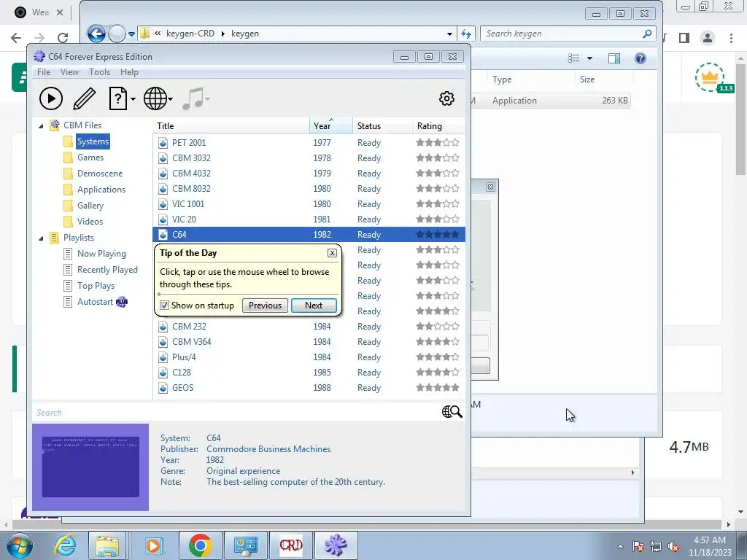This screenshot has height=560, width=747.
Task: Click the music note toolbar icon
Action: click(193, 98)
